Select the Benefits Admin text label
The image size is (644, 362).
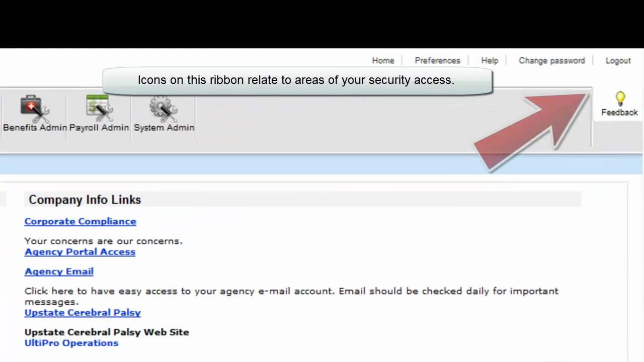[35, 128]
